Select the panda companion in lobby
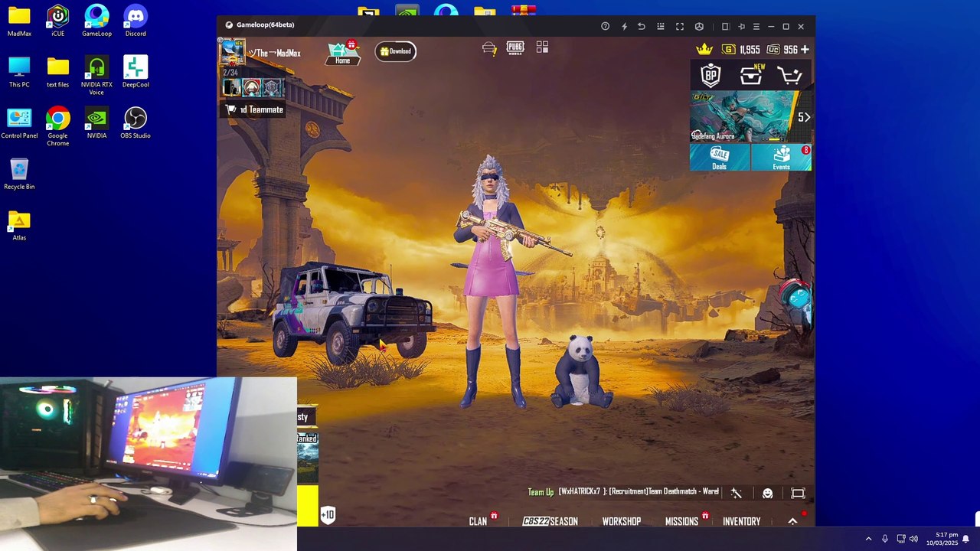This screenshot has width=980, height=551. 581,372
